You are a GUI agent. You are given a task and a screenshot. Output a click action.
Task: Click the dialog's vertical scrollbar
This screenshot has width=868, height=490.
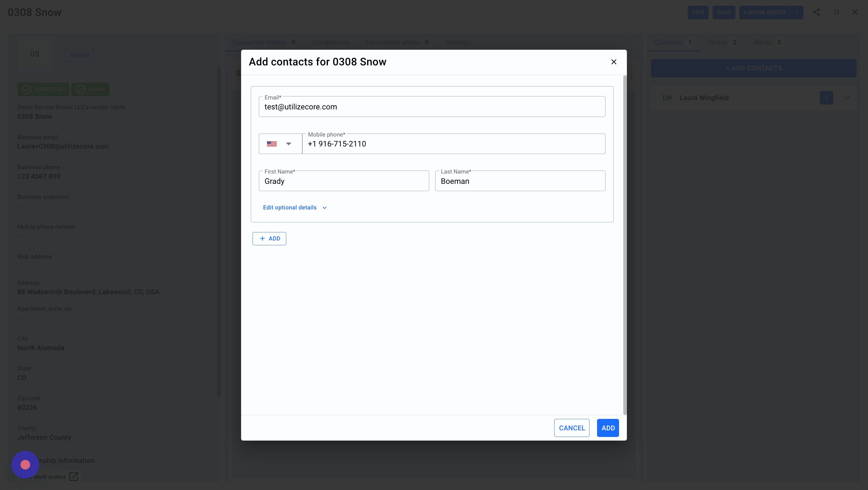point(624,245)
